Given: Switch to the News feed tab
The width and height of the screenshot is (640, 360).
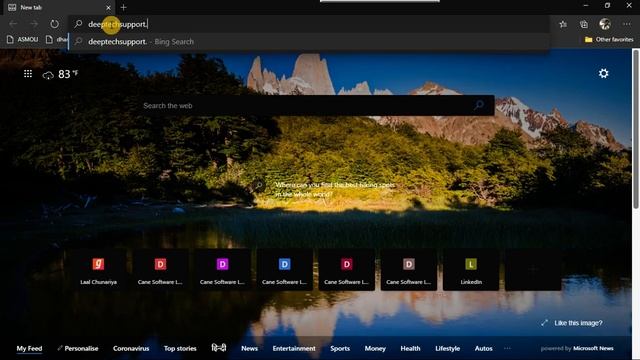Looking at the screenshot, I should 249,348.
